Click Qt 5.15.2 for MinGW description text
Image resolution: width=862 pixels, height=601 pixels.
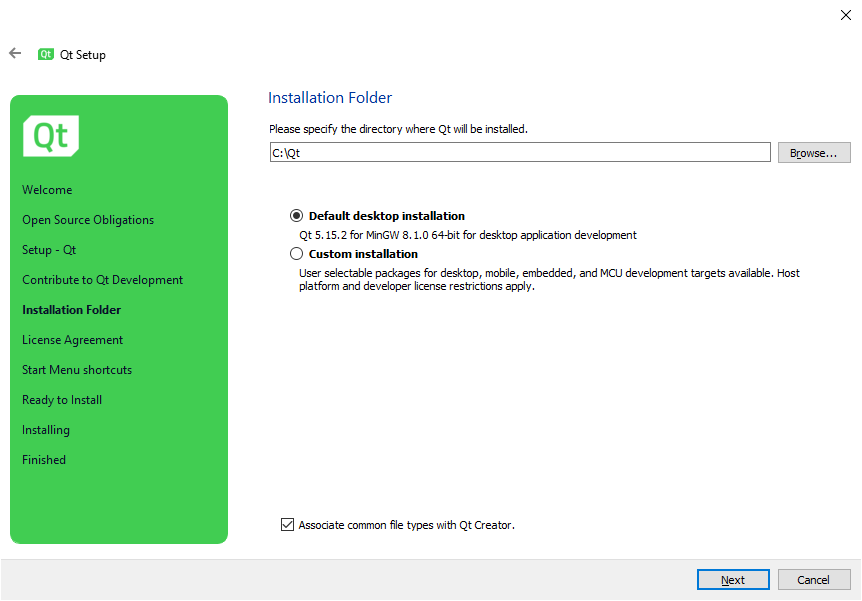[468, 235]
